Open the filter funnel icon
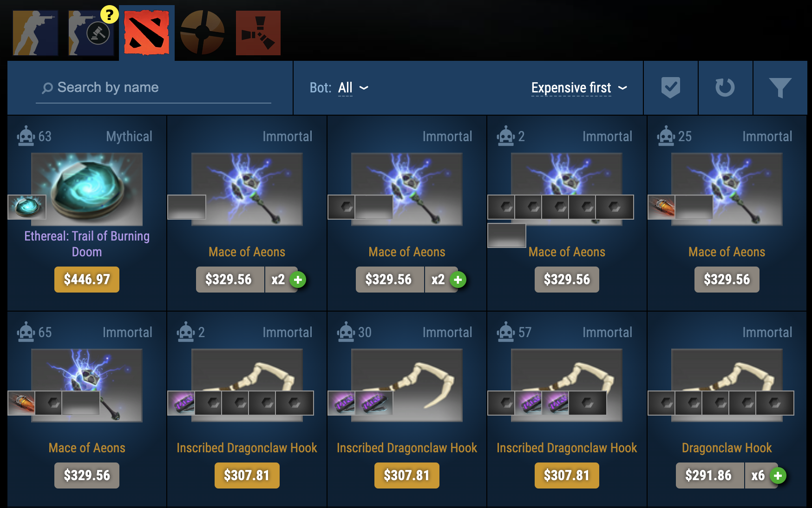The height and width of the screenshot is (508, 812). (x=780, y=88)
